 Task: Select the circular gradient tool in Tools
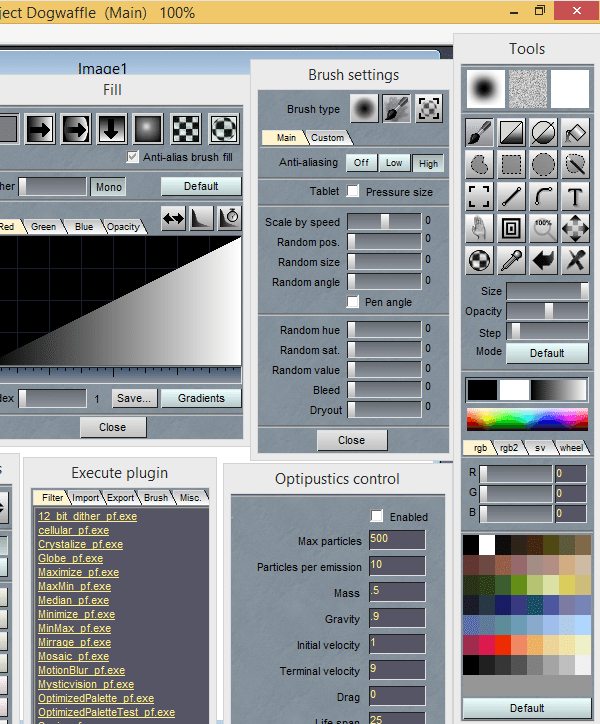click(x=544, y=132)
